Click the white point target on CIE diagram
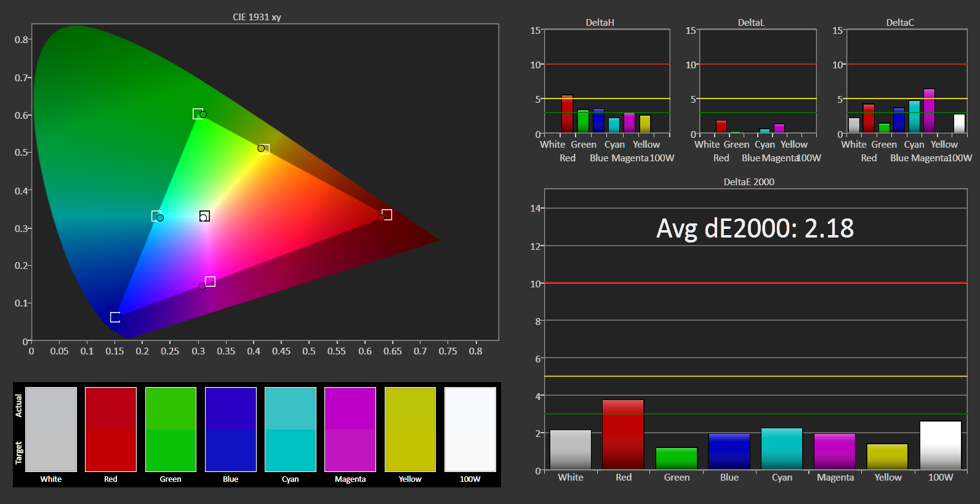 click(x=204, y=216)
